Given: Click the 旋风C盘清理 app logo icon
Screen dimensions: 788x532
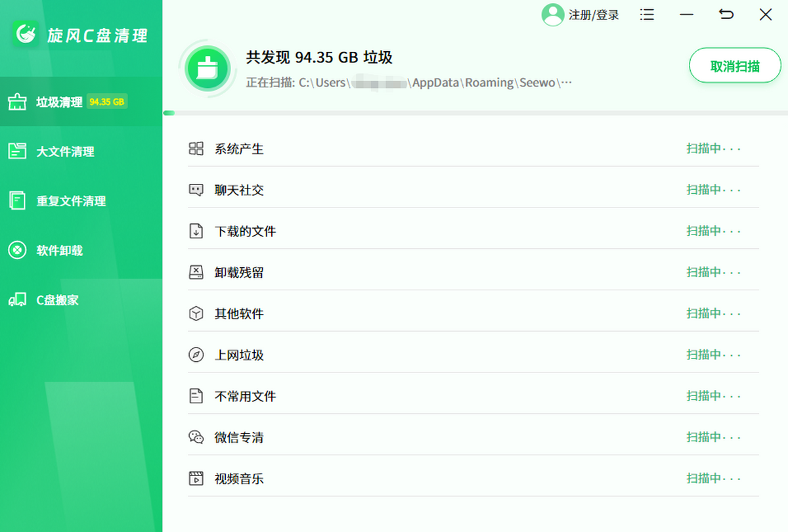Looking at the screenshot, I should coord(26,33).
